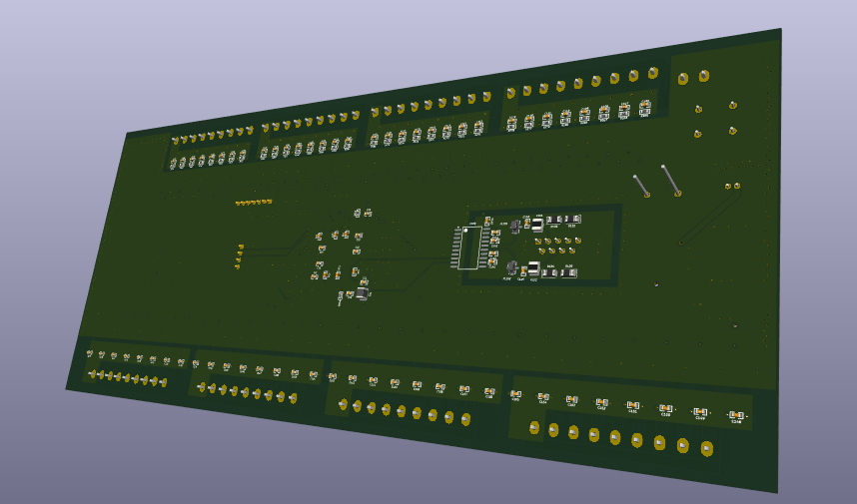The width and height of the screenshot is (857, 504).
Task: Select the rightmost of the two long tilted pins
Action: tap(670, 181)
